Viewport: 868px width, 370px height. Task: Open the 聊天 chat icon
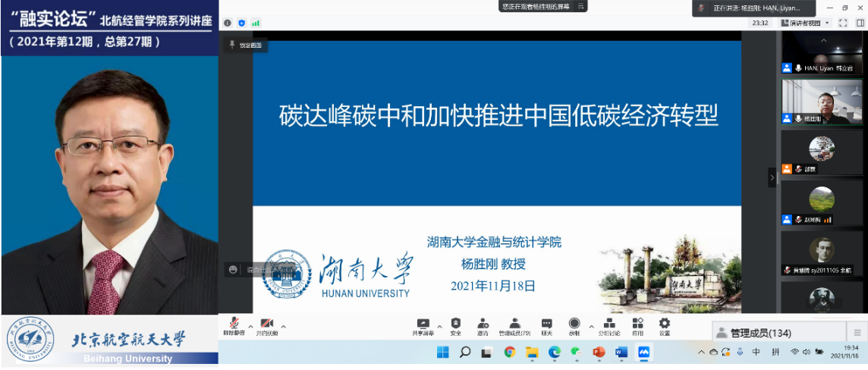546,325
